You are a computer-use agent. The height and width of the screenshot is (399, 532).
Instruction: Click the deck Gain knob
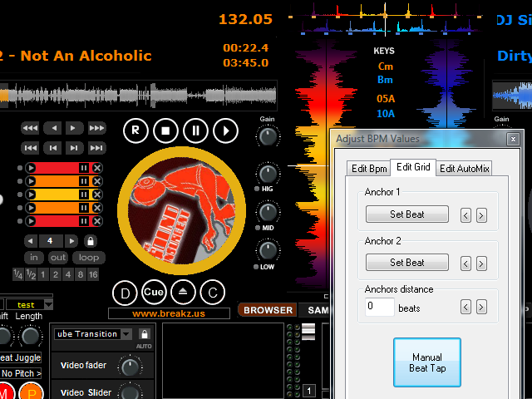point(268,136)
